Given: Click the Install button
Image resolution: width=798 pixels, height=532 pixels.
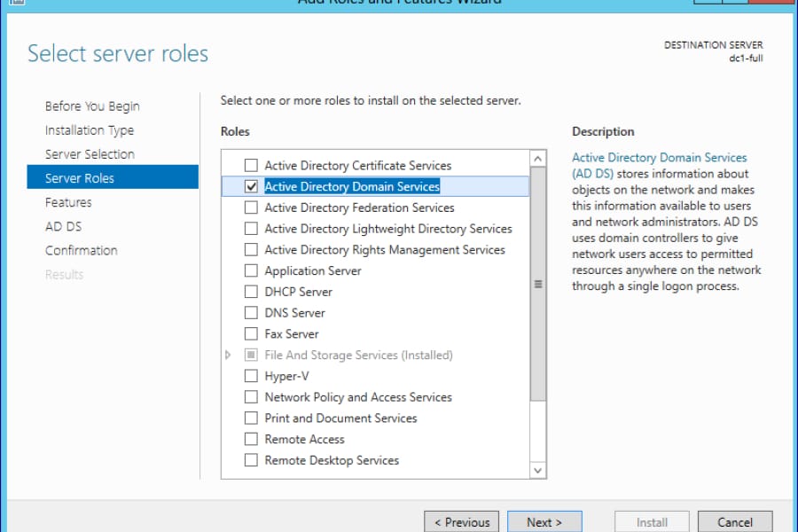Looking at the screenshot, I should coord(652,522).
